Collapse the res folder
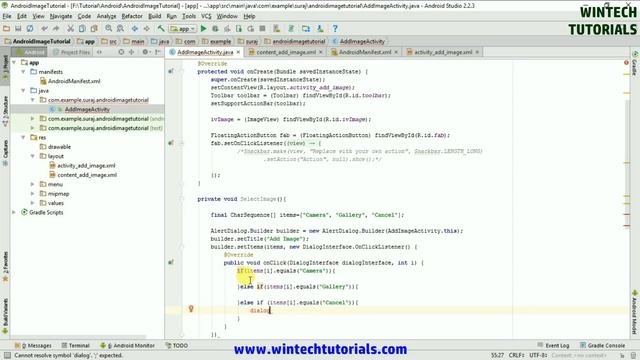The width and height of the screenshot is (640, 360). 23,138
